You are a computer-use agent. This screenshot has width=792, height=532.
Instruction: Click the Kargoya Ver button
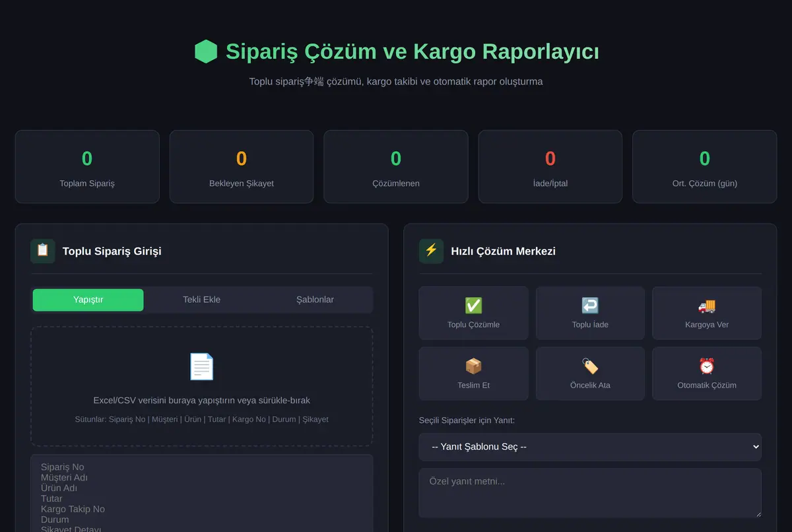(707, 313)
